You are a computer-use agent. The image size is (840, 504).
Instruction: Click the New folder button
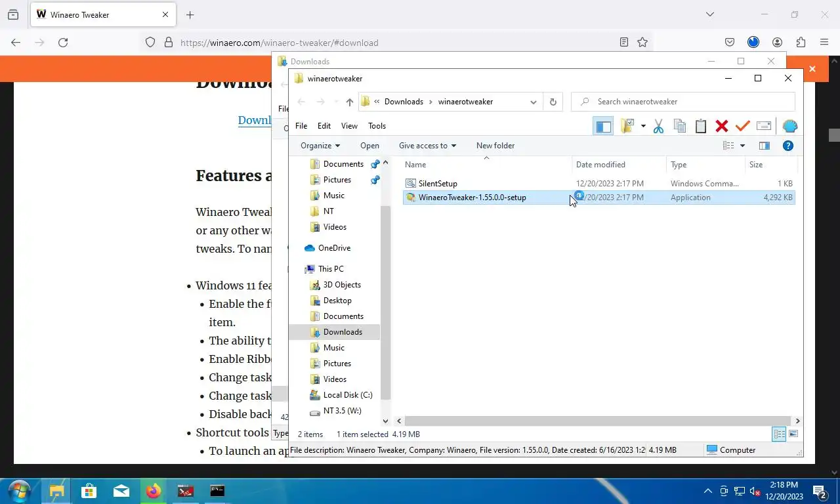click(x=495, y=146)
